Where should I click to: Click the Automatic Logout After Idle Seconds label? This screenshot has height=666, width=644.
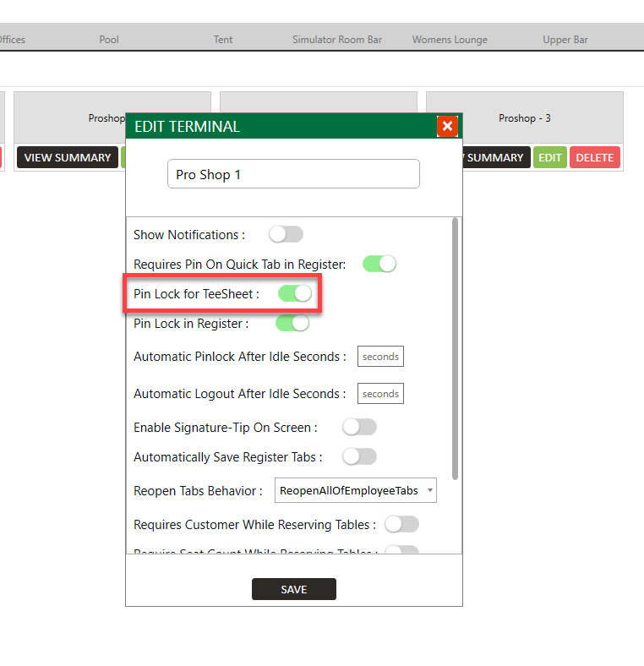coord(240,394)
